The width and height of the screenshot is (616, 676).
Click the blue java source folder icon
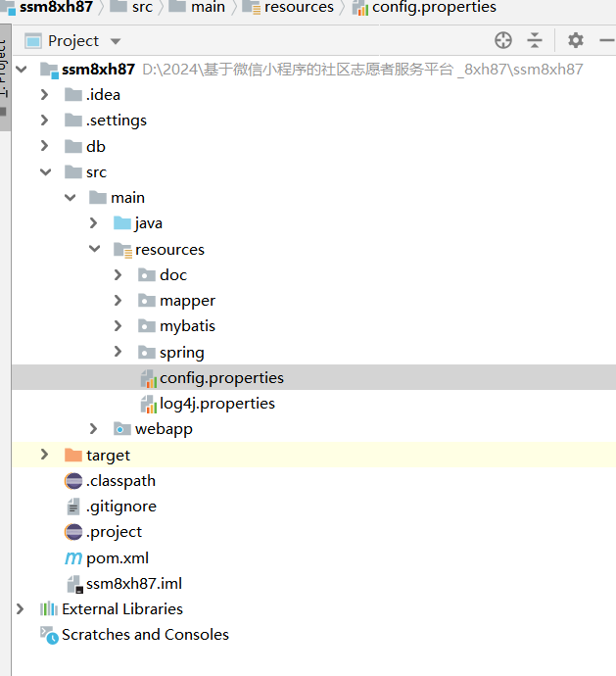[122, 223]
